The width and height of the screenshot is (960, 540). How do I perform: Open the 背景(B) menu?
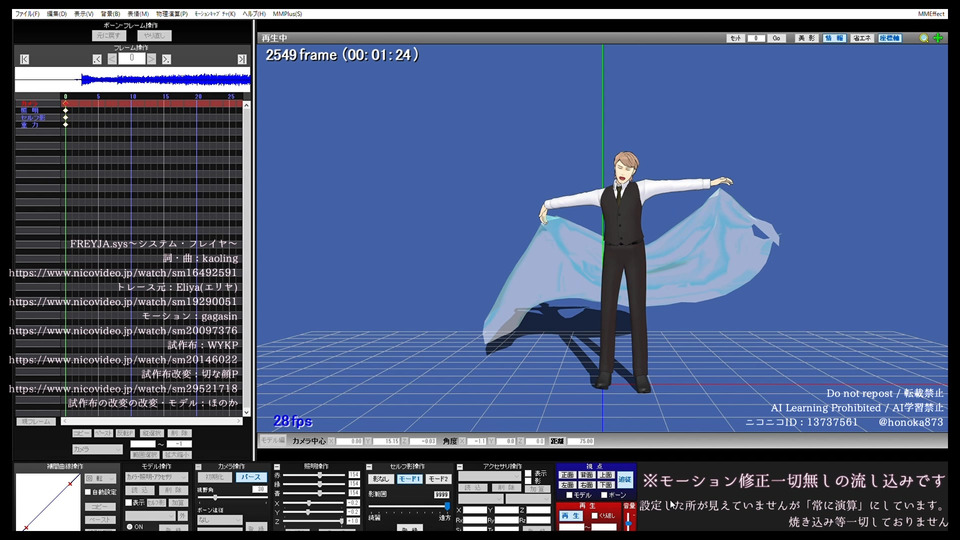click(x=111, y=13)
